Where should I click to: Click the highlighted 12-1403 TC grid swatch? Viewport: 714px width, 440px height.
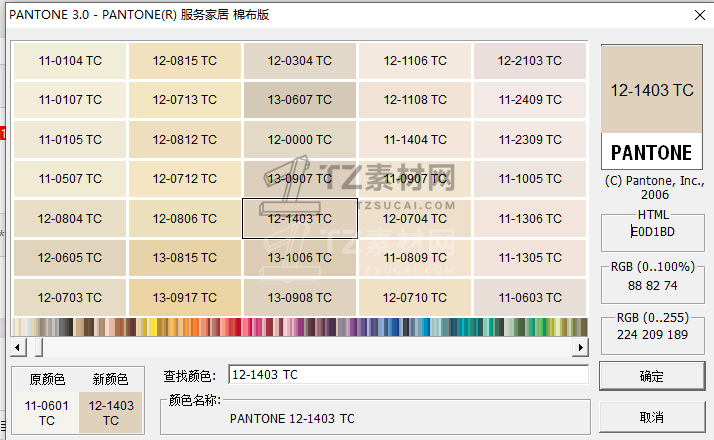point(300,219)
